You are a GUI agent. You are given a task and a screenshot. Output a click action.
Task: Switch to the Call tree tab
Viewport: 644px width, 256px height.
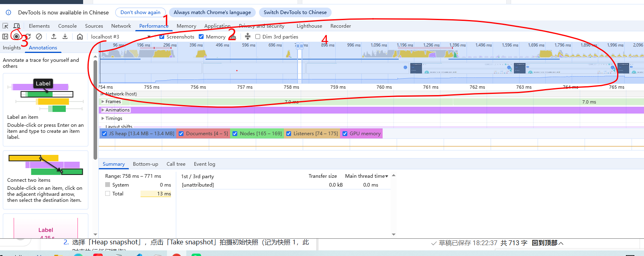pos(176,164)
